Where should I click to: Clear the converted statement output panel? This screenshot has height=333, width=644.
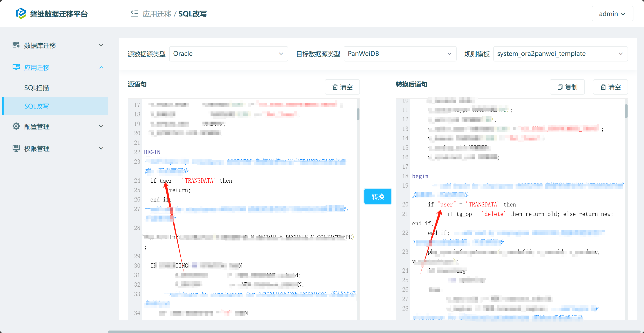(610, 87)
